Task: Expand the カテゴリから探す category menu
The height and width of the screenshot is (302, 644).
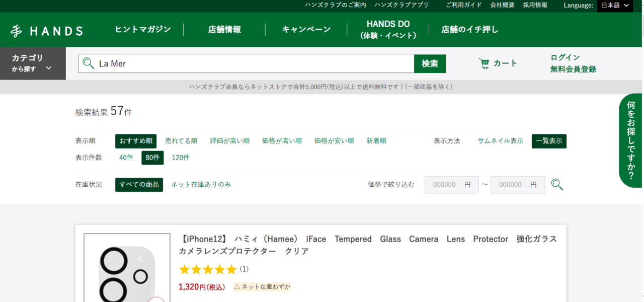Action: (x=33, y=63)
